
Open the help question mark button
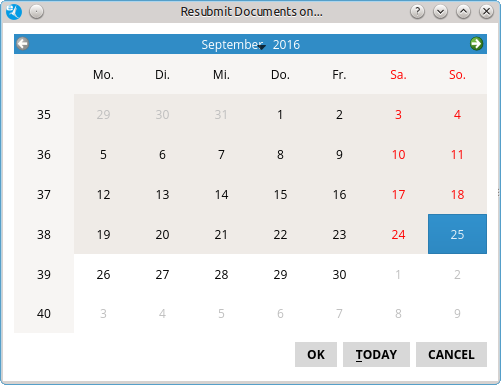pos(417,12)
